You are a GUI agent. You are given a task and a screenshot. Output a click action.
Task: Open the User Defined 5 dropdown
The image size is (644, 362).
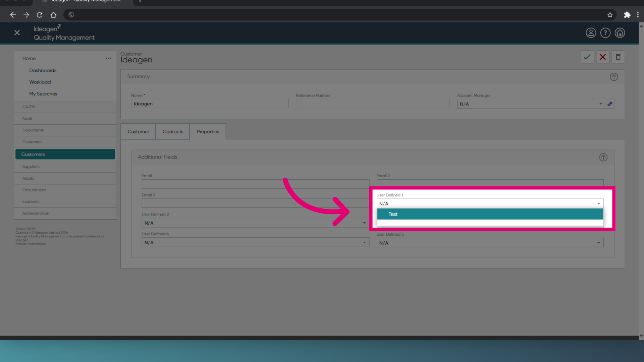click(x=490, y=243)
